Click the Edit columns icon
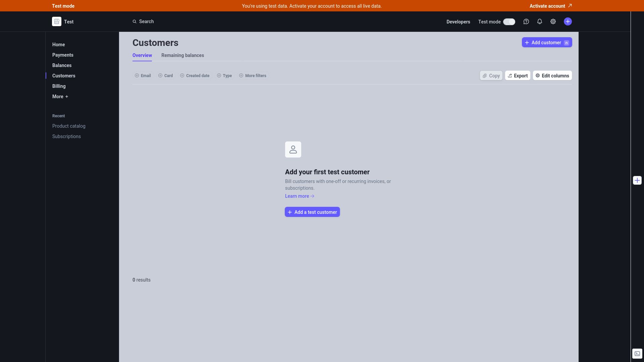The image size is (644, 362). tap(537, 75)
